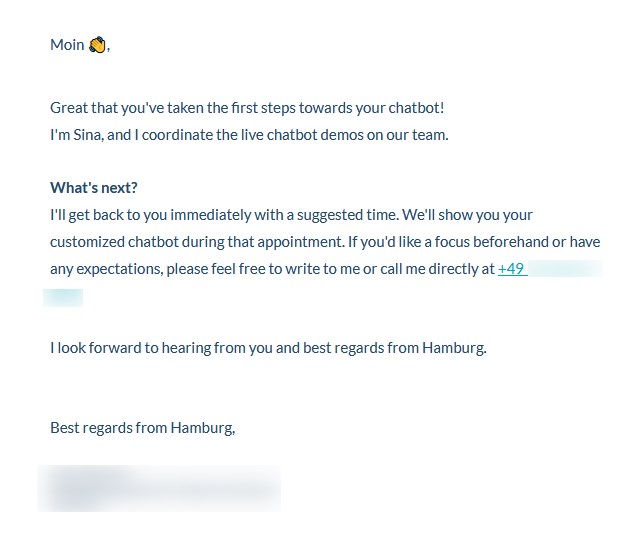Click the waving hand emoji after Moin
644x549 pixels.
coord(97,45)
